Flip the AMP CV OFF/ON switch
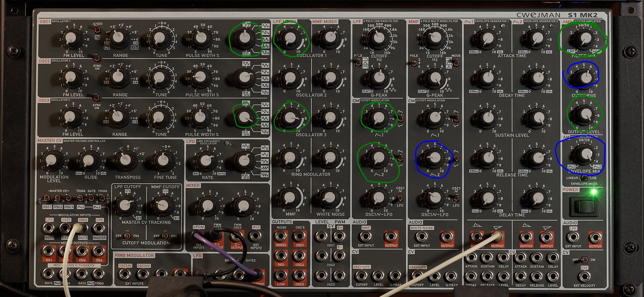Screen dimensions: 644x297 [x=584, y=260]
